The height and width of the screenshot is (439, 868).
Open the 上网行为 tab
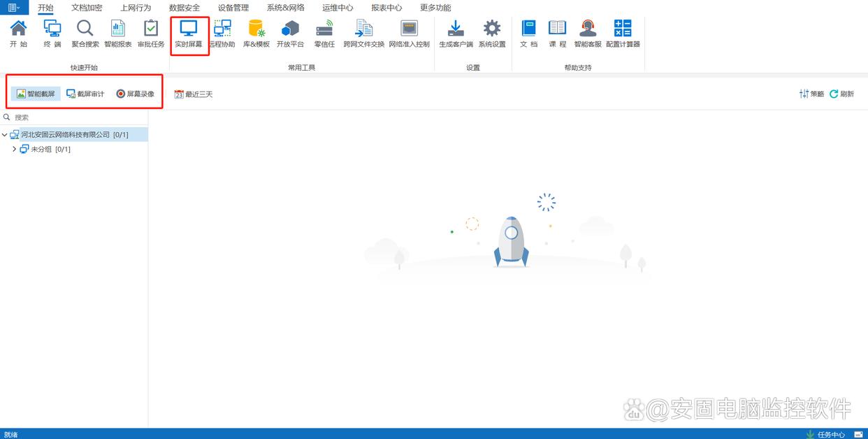pos(136,8)
